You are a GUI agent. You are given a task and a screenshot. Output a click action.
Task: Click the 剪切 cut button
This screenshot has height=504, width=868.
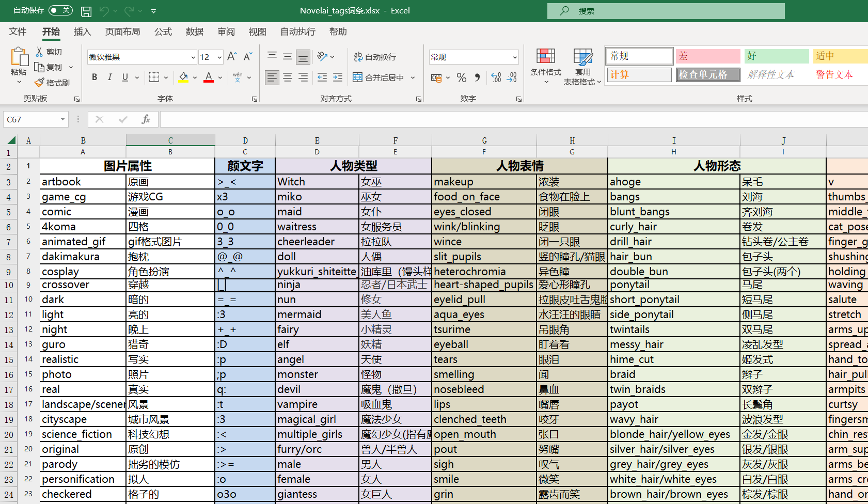click(49, 52)
